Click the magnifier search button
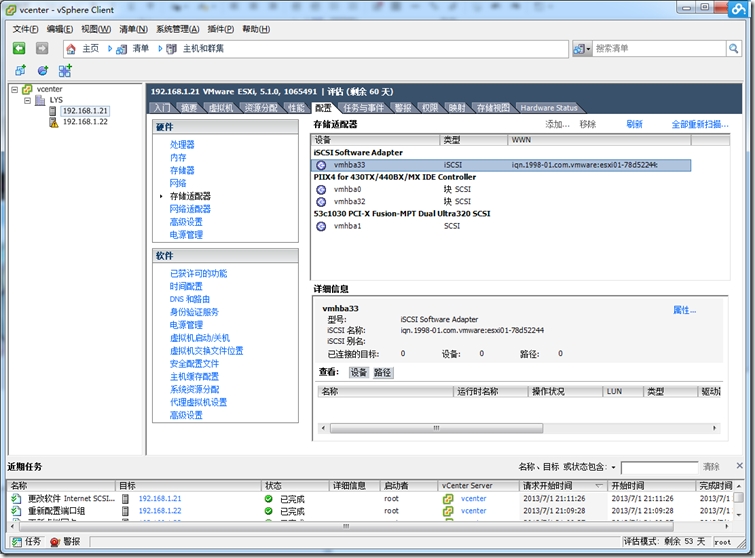Image resolution: width=755 pixels, height=558 pixels. click(733, 49)
